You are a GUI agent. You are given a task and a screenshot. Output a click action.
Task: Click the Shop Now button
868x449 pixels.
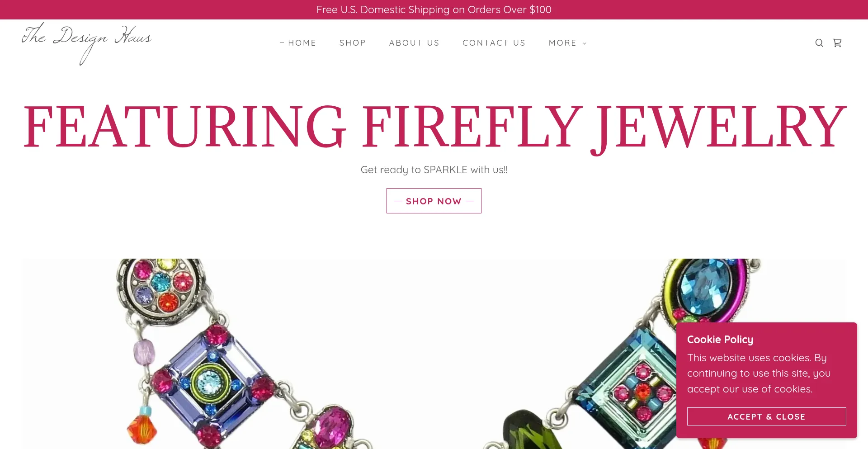pyautogui.click(x=434, y=201)
